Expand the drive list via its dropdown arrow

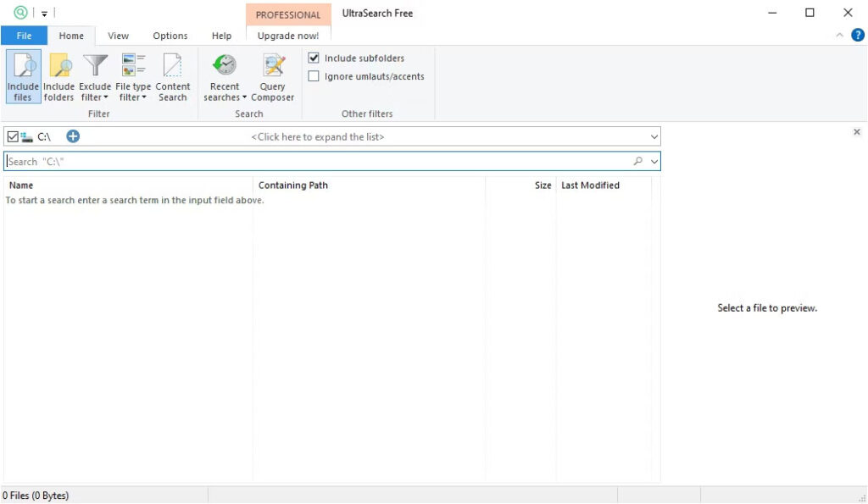click(x=653, y=136)
